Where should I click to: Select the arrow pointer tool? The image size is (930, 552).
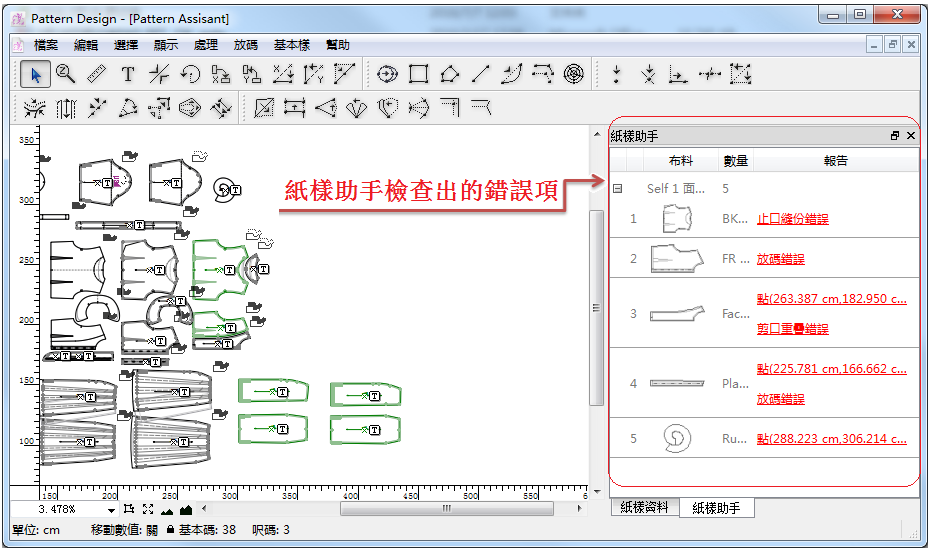[36, 74]
